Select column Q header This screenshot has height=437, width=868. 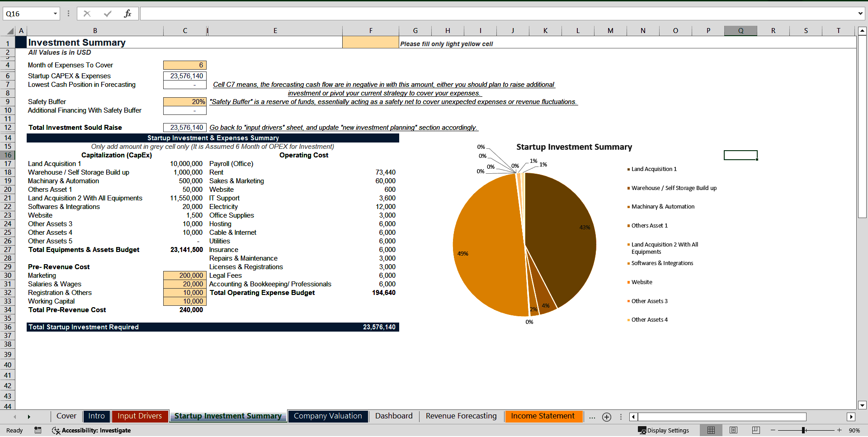[x=741, y=31]
